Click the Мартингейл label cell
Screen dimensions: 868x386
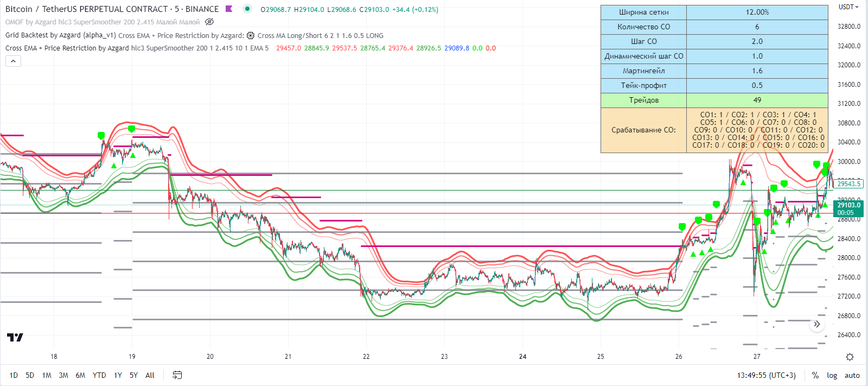tap(643, 71)
